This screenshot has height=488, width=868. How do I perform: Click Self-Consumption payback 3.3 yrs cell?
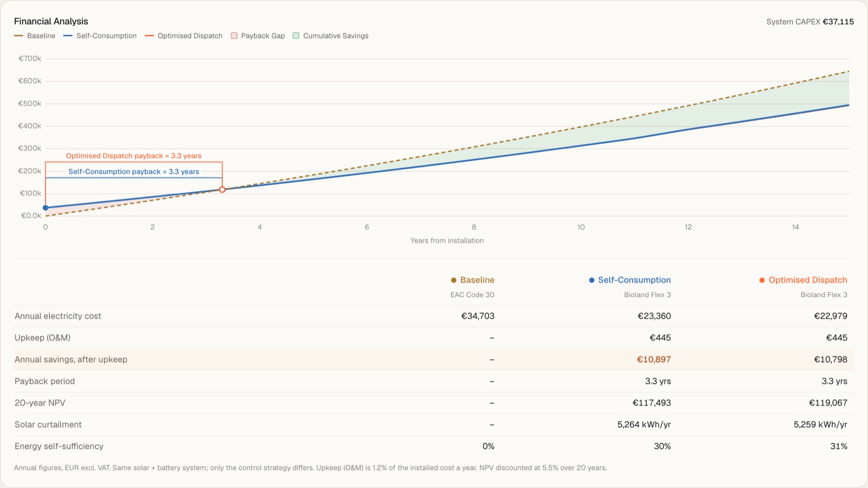pos(658,381)
